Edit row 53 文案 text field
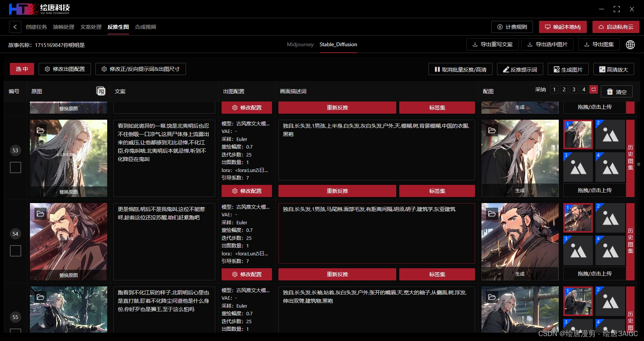The height and width of the screenshot is (341, 644). pos(164,158)
